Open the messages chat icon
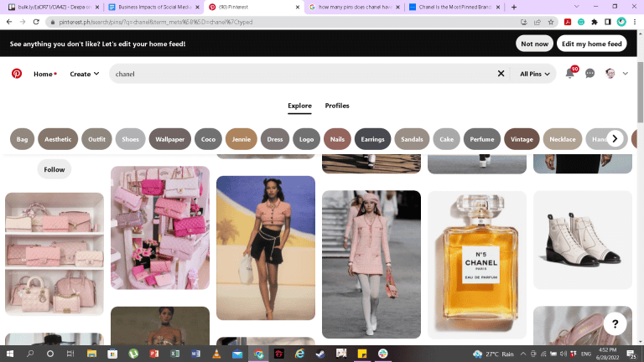 click(589, 74)
